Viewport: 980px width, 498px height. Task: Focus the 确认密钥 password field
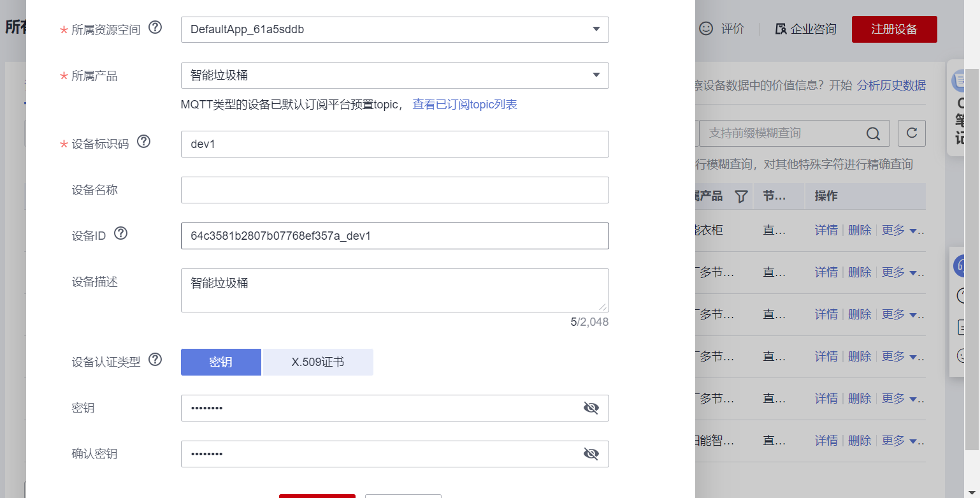(x=395, y=454)
